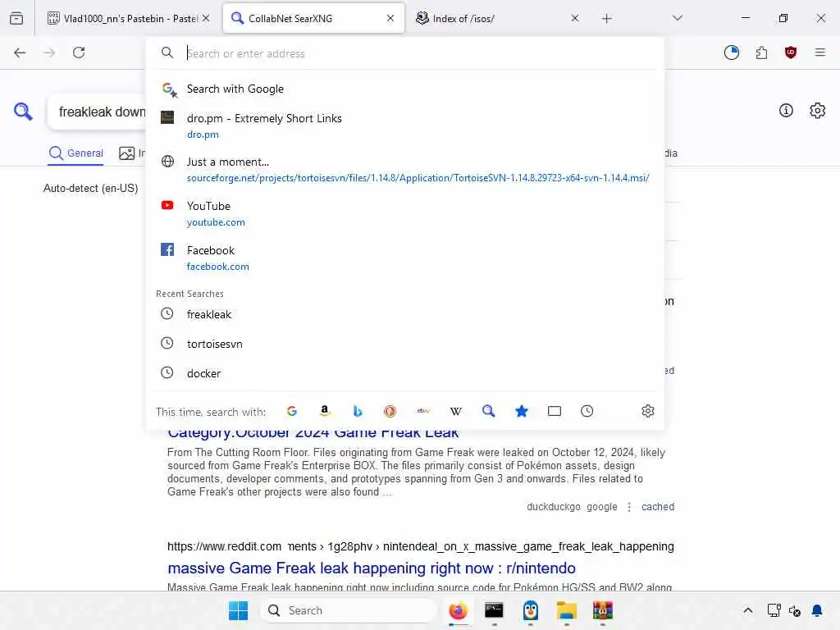Click the muted volume tray icon

(795, 610)
